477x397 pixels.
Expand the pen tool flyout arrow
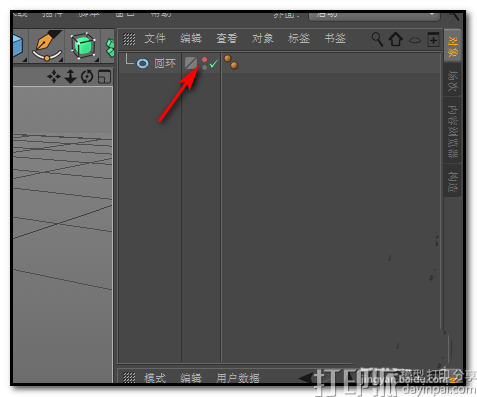[61, 60]
